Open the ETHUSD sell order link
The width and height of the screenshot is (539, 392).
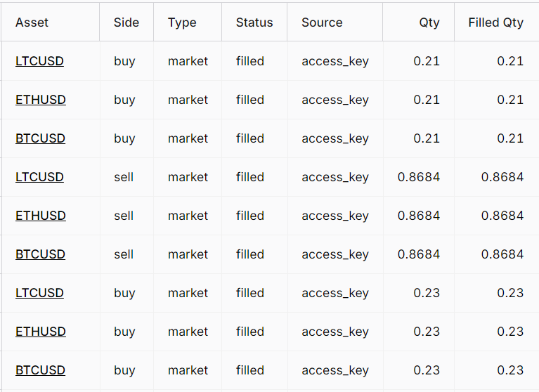41,216
